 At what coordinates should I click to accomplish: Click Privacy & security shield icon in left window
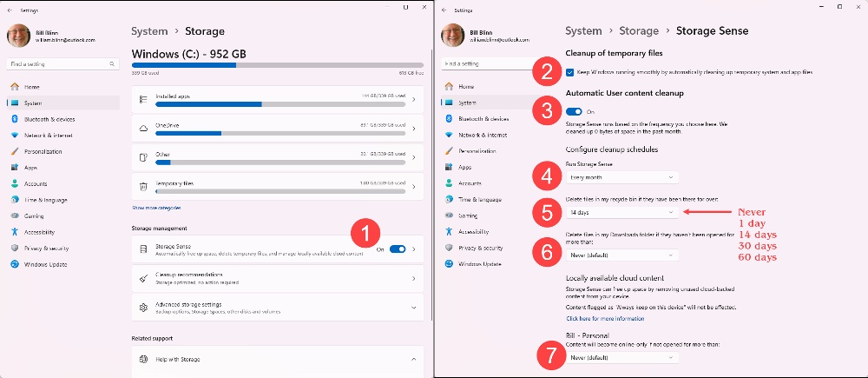click(x=15, y=249)
